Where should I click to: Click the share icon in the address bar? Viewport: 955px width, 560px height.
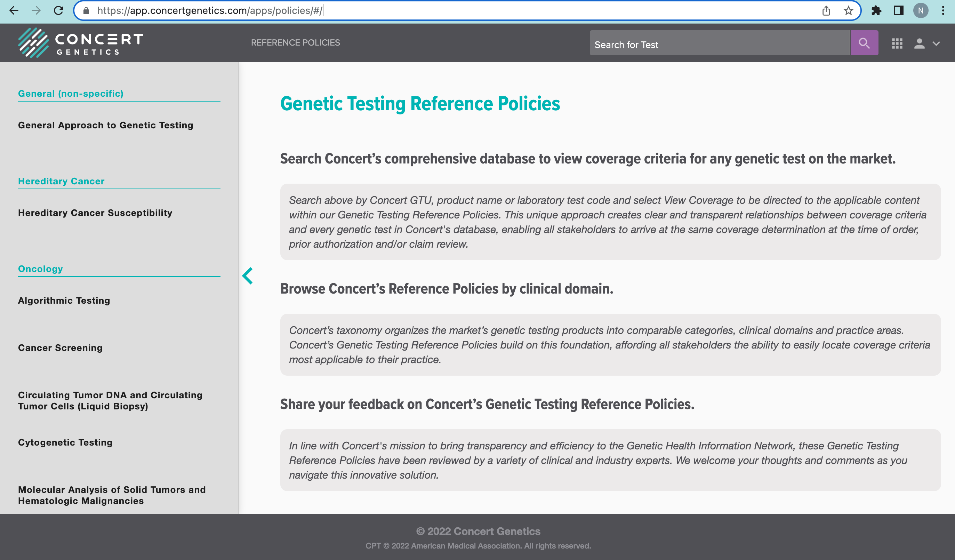click(x=826, y=11)
